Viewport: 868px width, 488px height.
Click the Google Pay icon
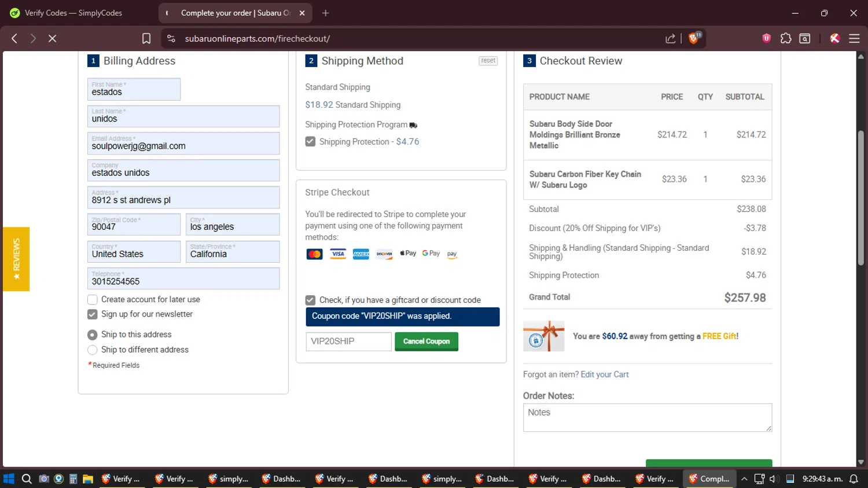pyautogui.click(x=431, y=254)
